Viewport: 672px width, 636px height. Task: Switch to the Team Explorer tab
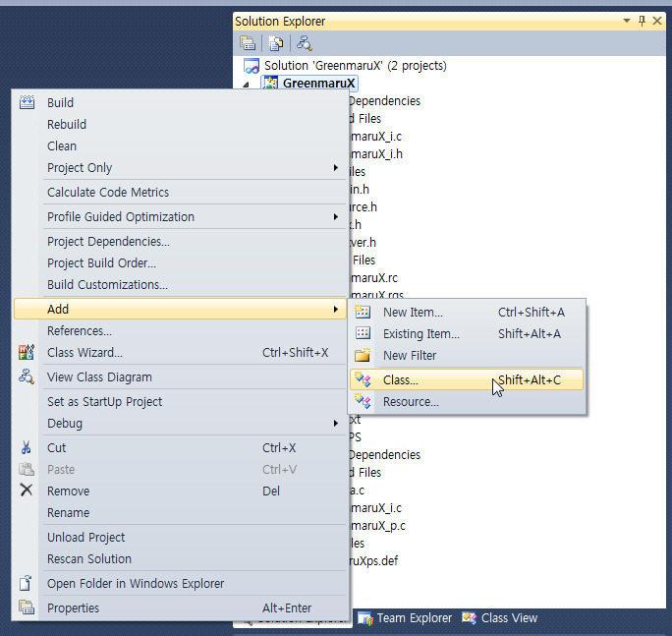(405, 618)
